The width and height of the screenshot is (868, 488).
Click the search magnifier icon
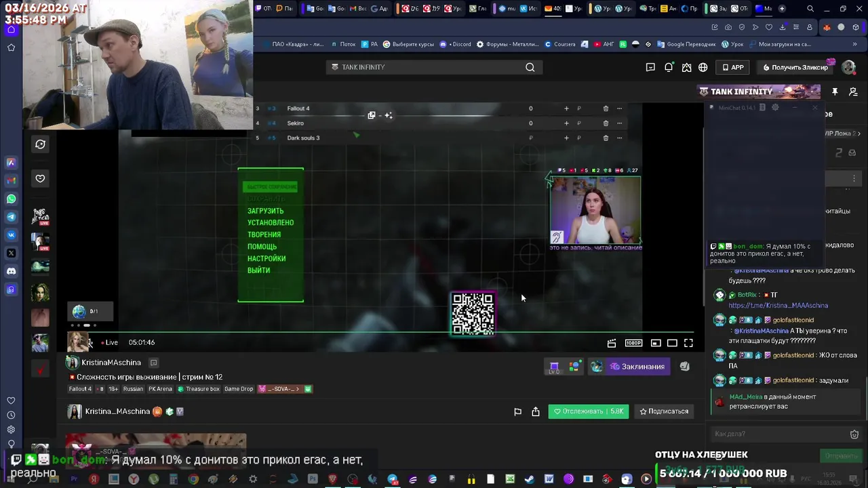[x=530, y=67]
